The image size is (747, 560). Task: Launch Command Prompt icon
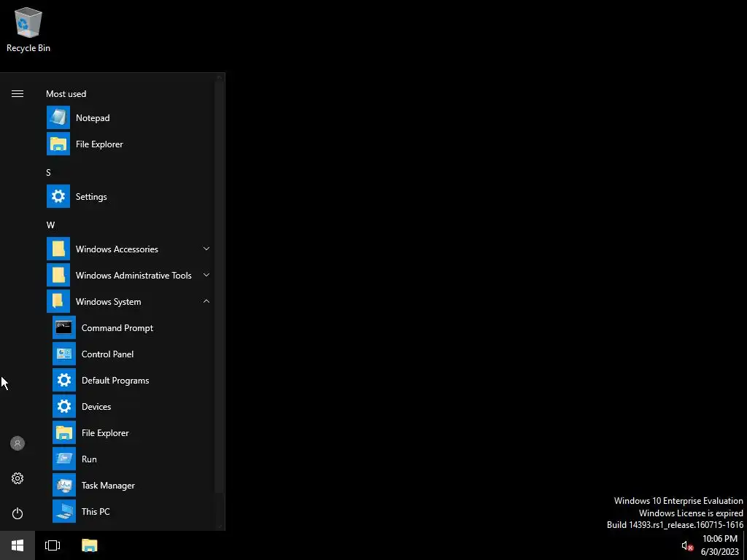coord(64,327)
